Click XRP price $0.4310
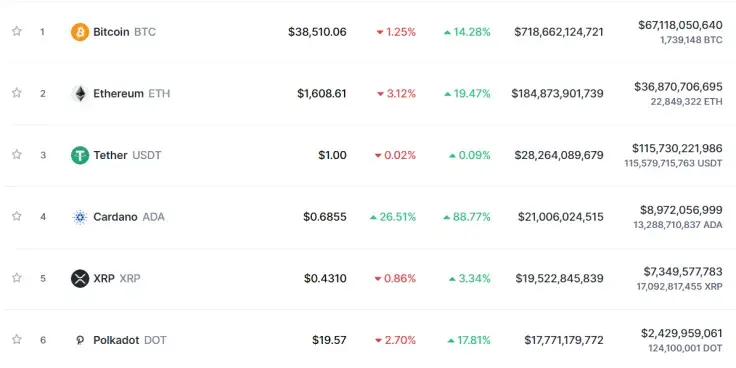The image size is (736, 368). tap(325, 278)
